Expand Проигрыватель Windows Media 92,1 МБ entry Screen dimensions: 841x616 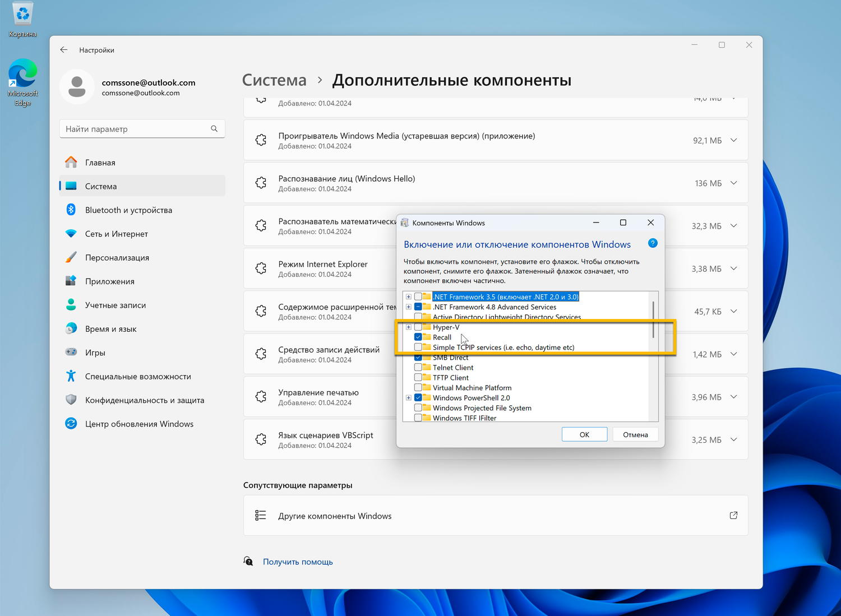tap(733, 140)
